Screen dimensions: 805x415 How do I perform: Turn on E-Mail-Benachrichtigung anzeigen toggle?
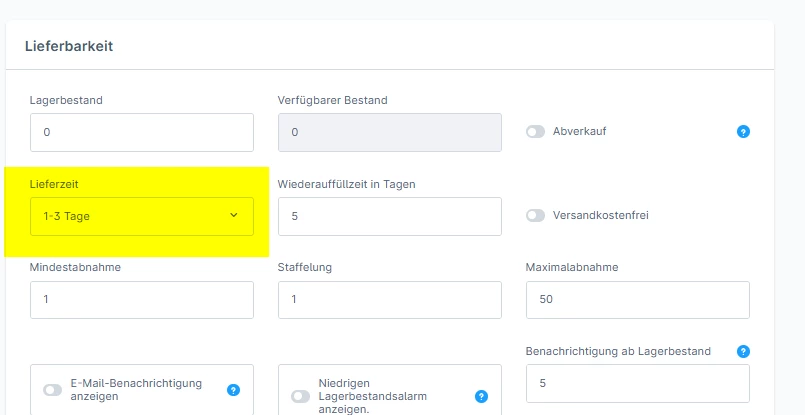[52, 390]
